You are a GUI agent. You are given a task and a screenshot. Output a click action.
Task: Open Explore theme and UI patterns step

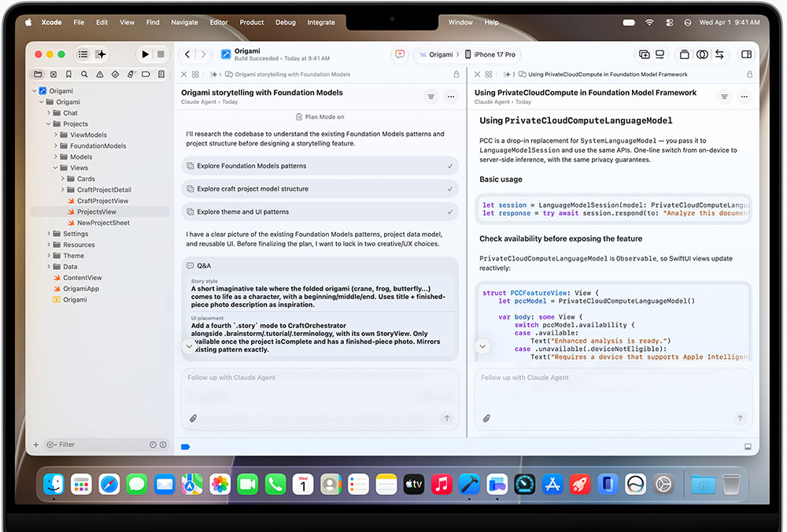(320, 212)
